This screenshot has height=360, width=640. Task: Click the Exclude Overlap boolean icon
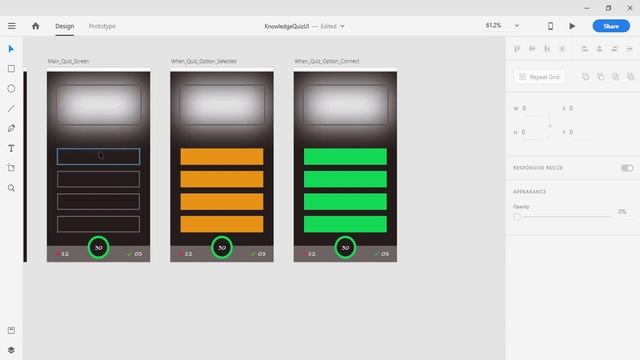(x=631, y=77)
